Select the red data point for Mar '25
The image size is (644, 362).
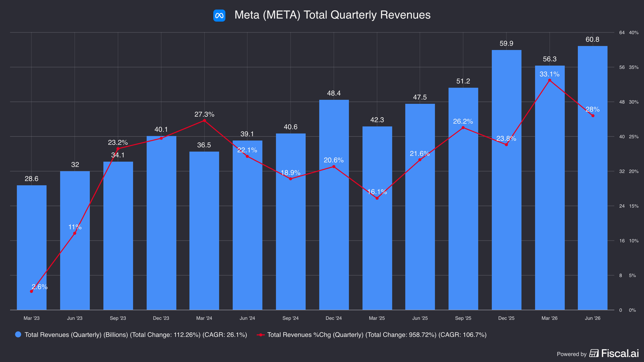377,198
